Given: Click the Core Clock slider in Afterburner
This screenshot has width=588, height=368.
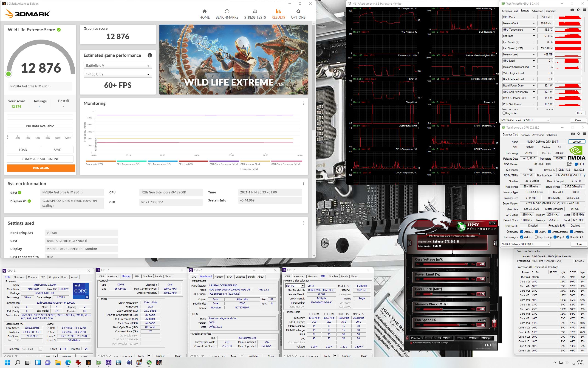Looking at the screenshot, I should pyautogui.click(x=445, y=294).
